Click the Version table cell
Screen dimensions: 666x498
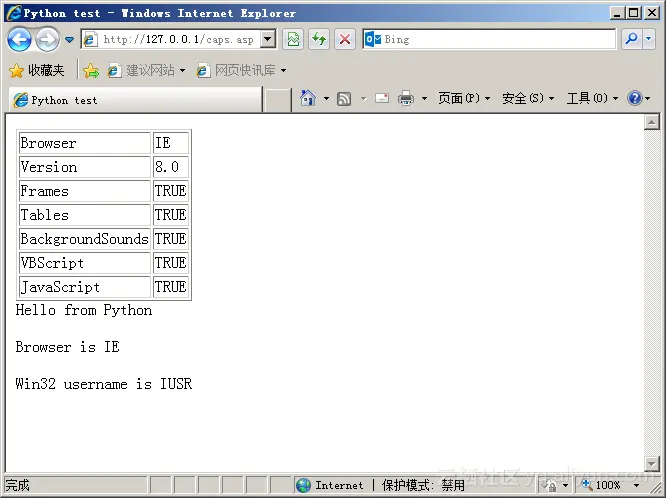click(85, 167)
